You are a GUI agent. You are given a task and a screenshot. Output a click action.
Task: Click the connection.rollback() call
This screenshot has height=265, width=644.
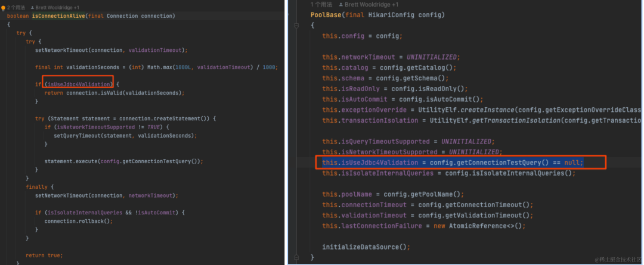78,221
